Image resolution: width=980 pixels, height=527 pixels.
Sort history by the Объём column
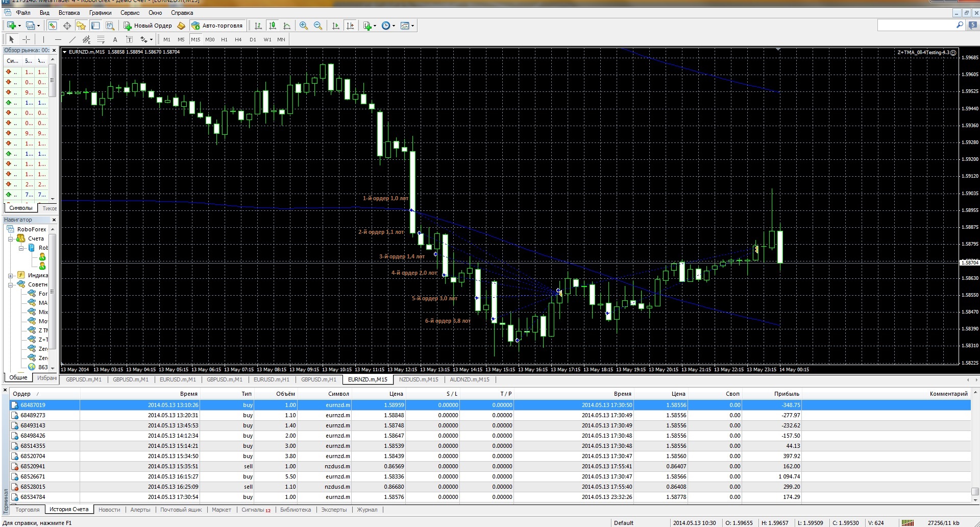276,394
